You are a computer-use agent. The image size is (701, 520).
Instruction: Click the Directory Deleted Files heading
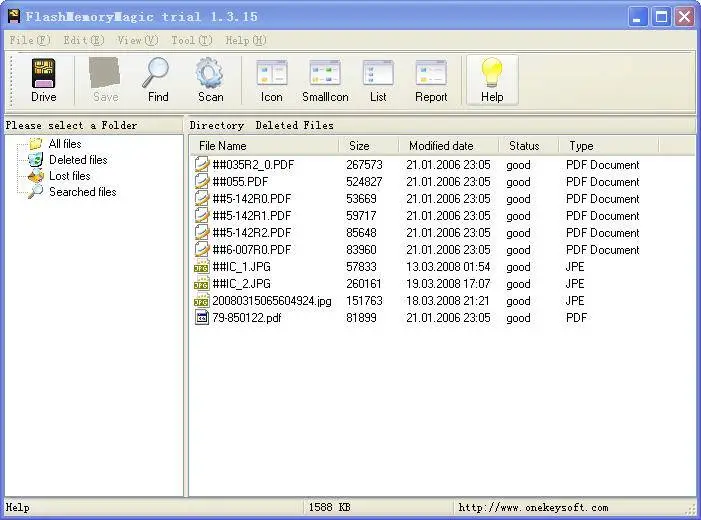pos(262,126)
